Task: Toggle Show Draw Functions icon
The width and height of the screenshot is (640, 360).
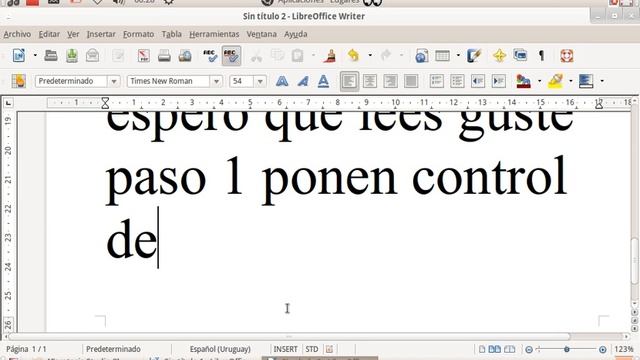Action: coord(474,56)
